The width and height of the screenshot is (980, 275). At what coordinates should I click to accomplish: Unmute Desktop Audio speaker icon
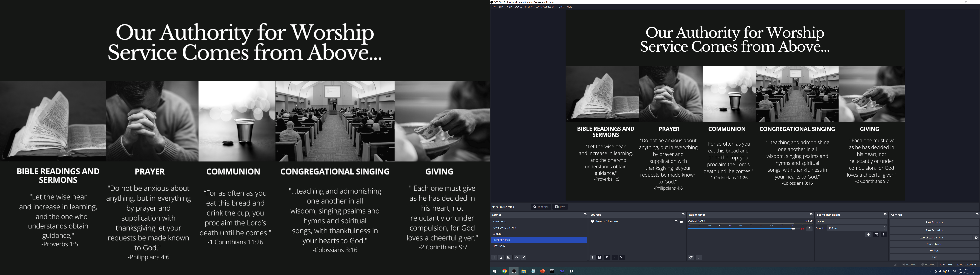[802, 229]
